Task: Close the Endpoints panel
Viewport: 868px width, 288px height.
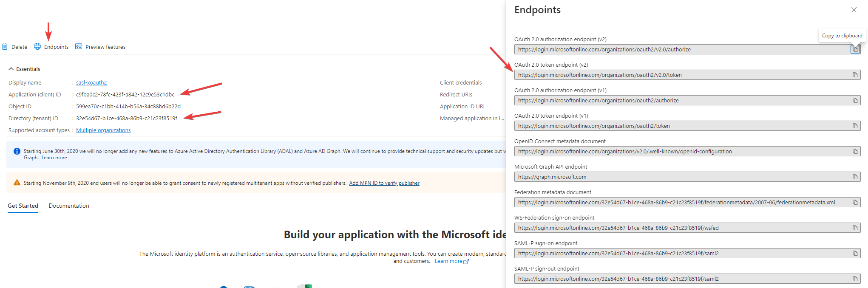Action: [854, 10]
